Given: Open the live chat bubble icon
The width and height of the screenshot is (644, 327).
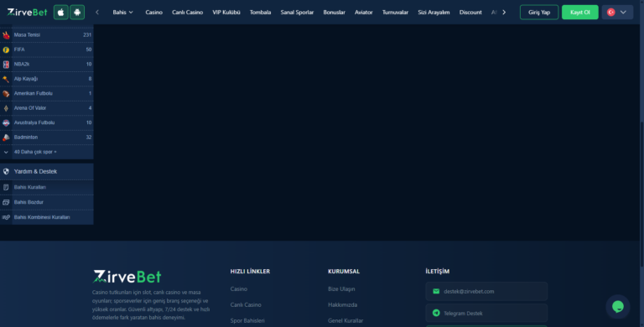Looking at the screenshot, I should 618,307.
